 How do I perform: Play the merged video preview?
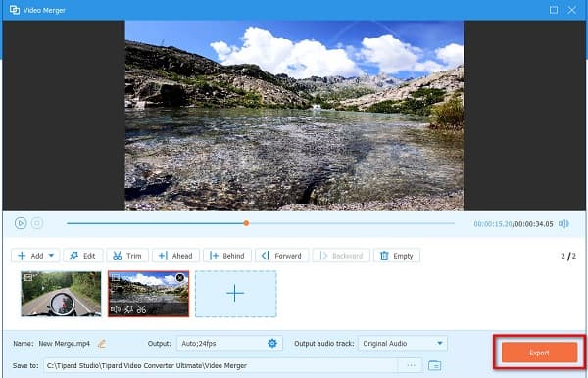pyautogui.click(x=21, y=223)
